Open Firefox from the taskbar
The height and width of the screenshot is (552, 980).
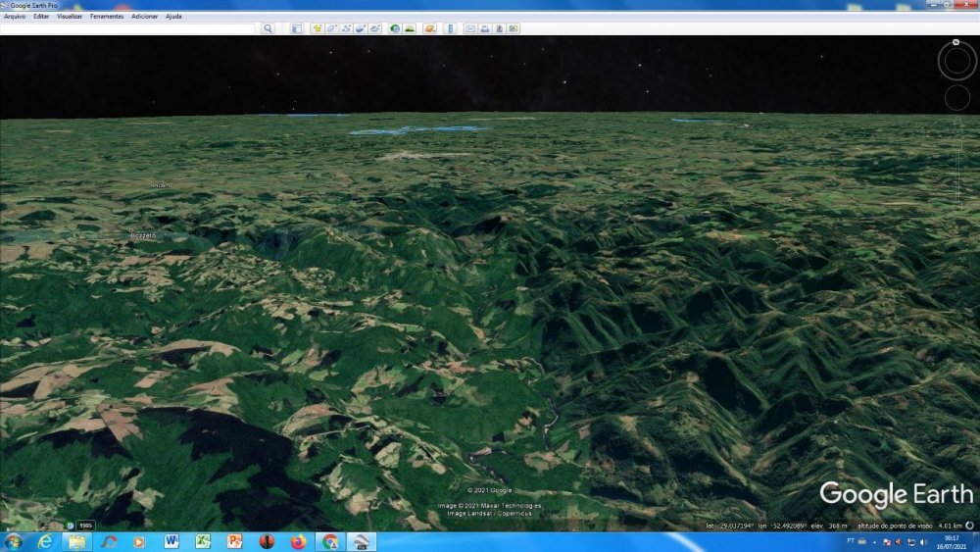[x=298, y=541]
